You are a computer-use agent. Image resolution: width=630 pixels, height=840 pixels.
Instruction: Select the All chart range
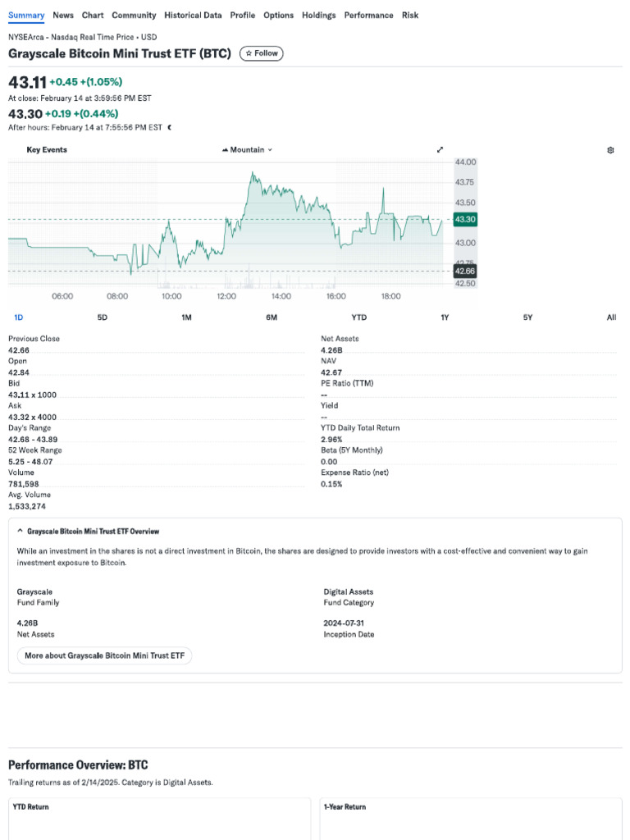click(x=611, y=317)
